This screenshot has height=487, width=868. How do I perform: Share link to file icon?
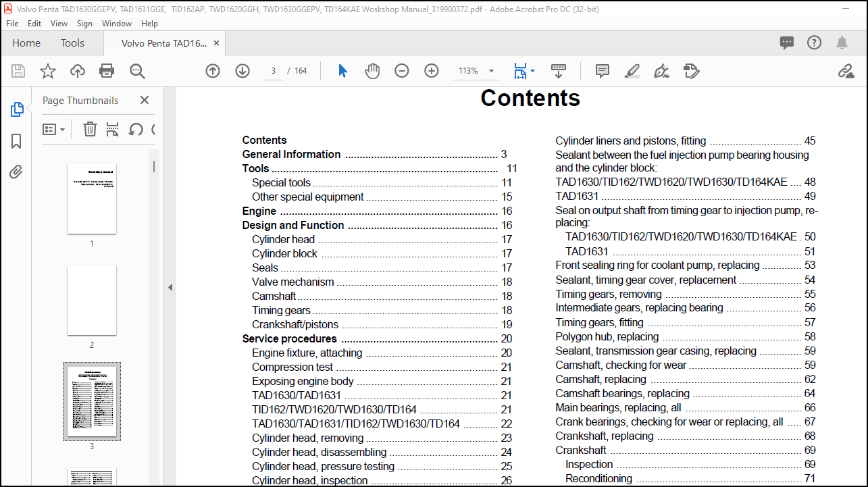coord(846,71)
